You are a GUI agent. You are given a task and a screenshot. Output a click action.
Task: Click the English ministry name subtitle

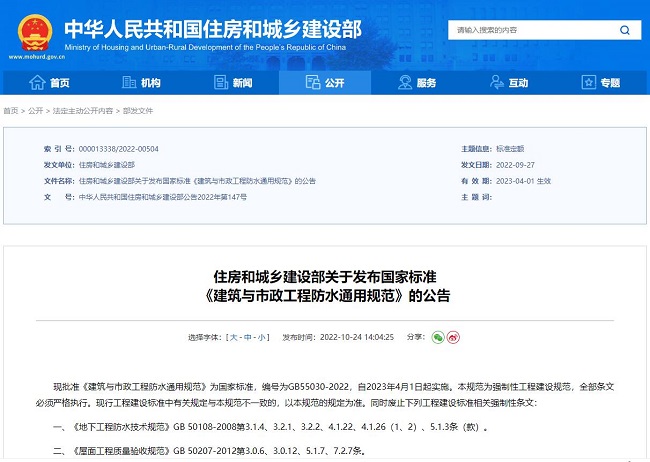(x=205, y=47)
